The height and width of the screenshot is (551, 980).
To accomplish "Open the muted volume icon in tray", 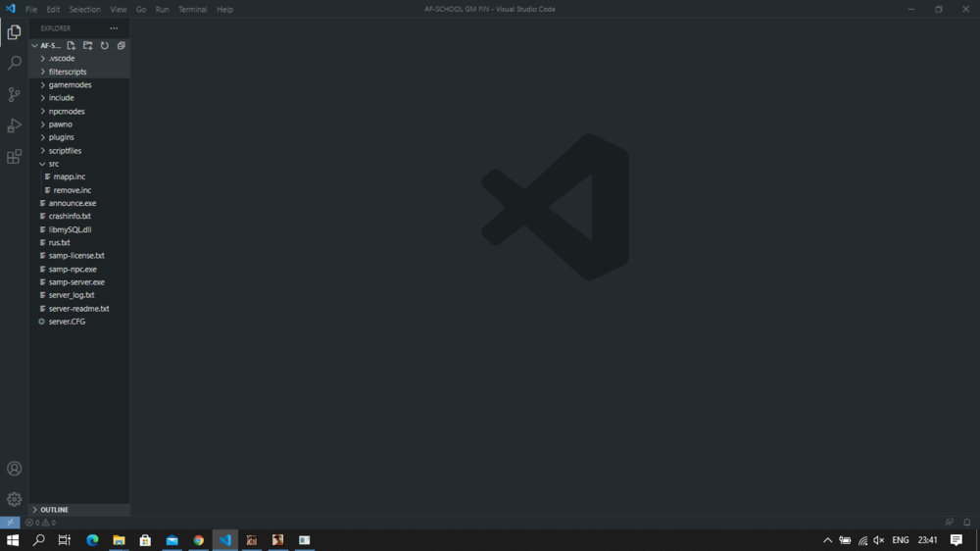I will (879, 540).
